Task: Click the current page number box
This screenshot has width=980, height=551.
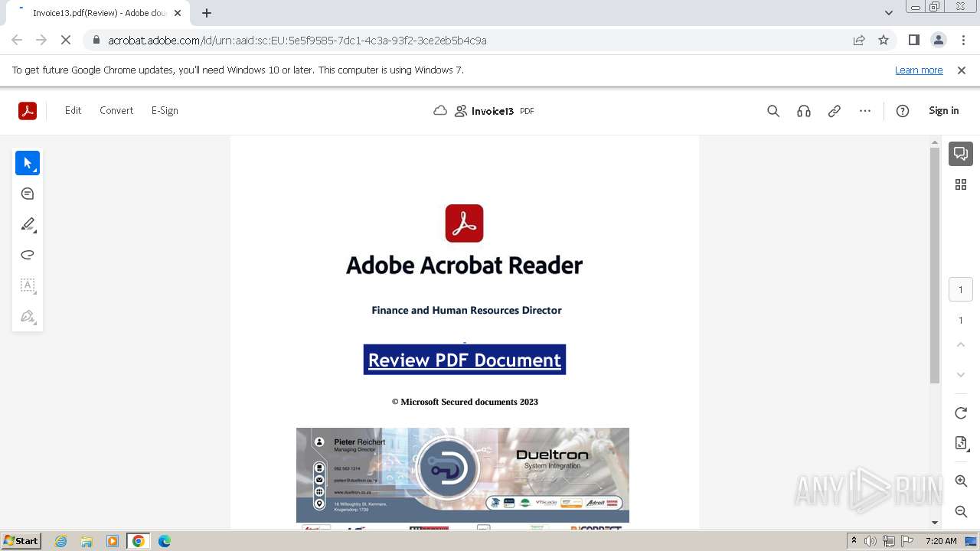Action: coord(961,290)
